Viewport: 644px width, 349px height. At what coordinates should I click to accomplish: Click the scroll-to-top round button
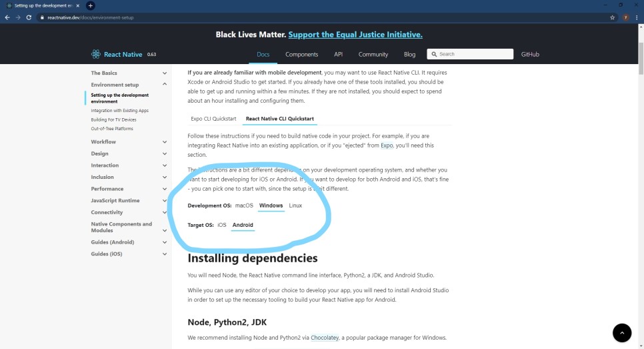622,333
